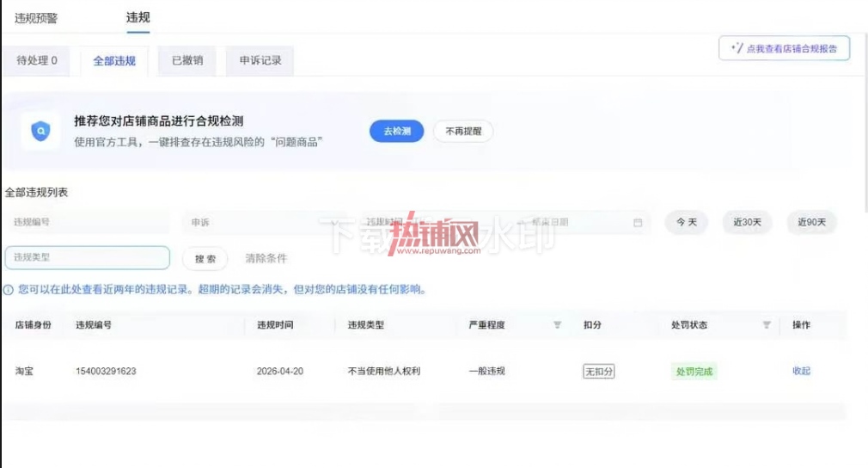Dismiss with the 不再提醒 button
Screen dimensions: 868x468
click(x=463, y=132)
